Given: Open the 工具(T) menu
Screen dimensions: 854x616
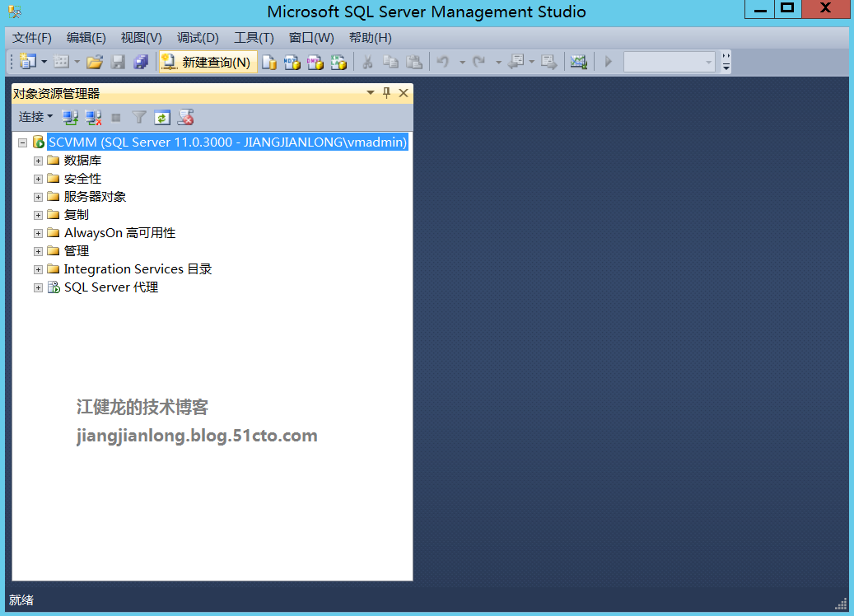Looking at the screenshot, I should 254,38.
